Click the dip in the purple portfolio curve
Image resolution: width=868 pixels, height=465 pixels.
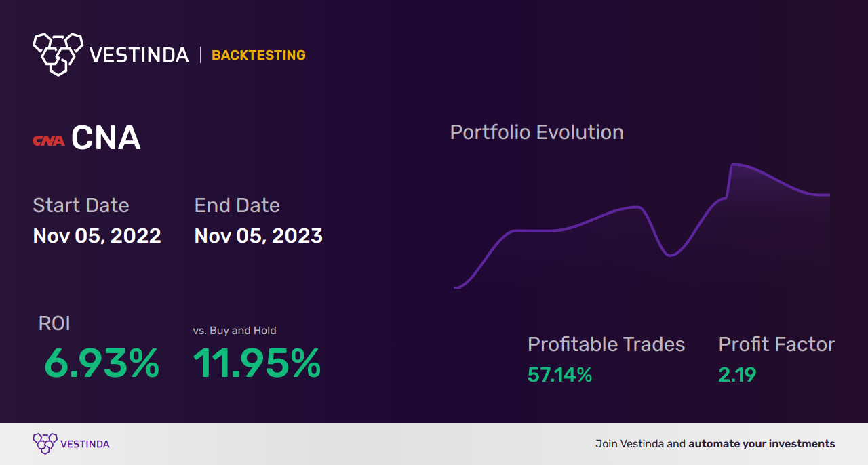pos(670,256)
